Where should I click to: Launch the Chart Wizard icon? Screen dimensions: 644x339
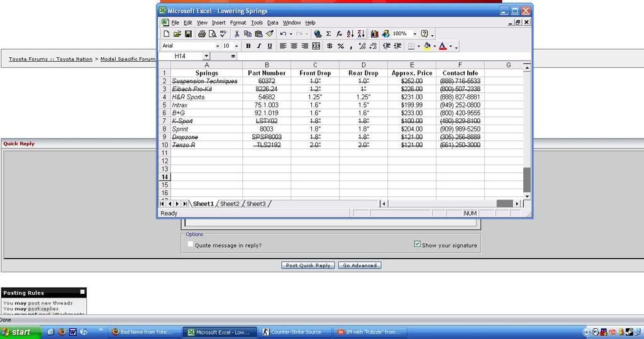[375, 34]
